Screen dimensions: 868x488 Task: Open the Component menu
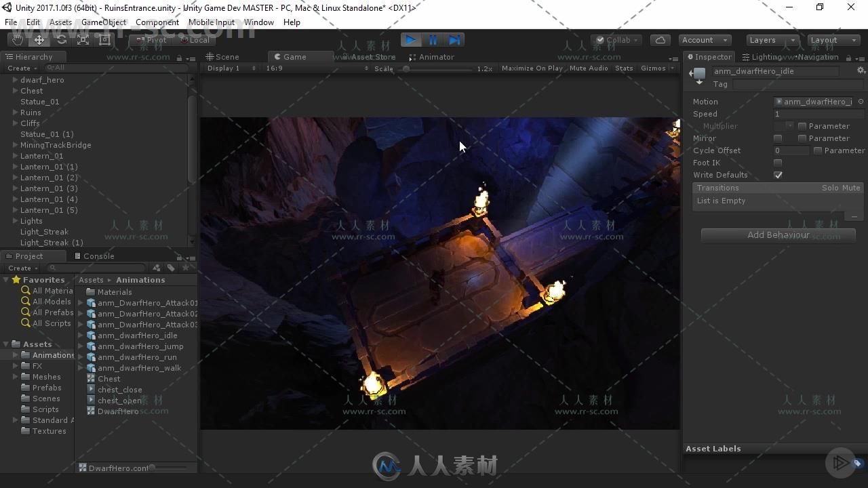(157, 22)
